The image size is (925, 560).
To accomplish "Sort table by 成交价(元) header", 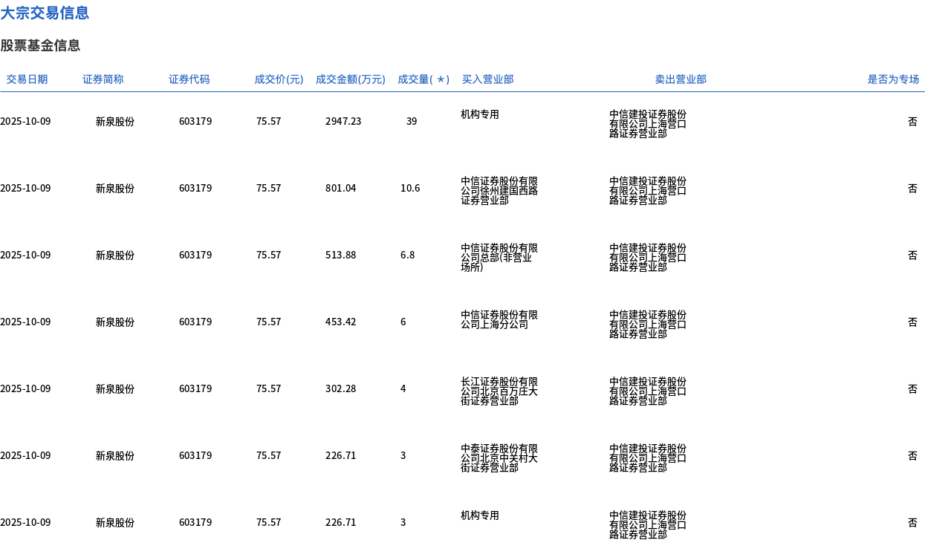I will [x=279, y=79].
